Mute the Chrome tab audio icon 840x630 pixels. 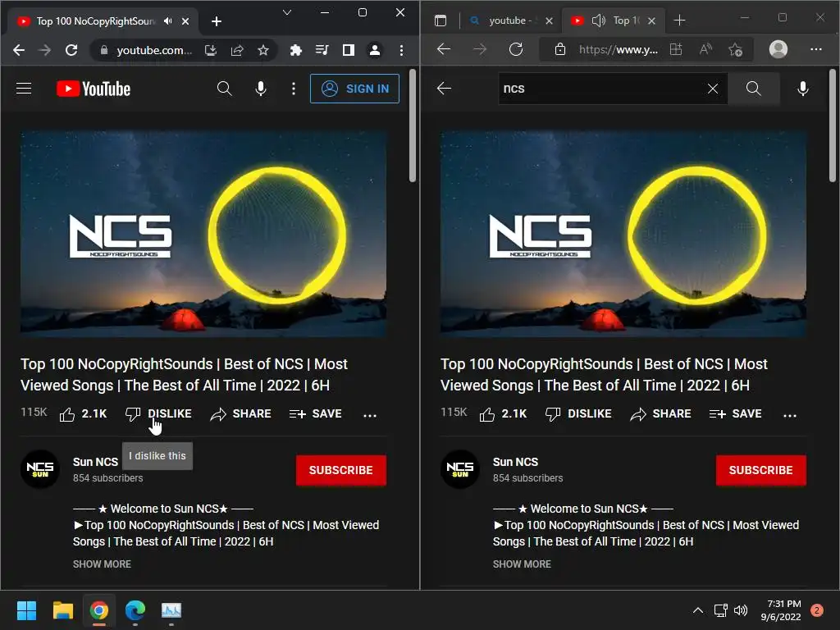(167, 21)
